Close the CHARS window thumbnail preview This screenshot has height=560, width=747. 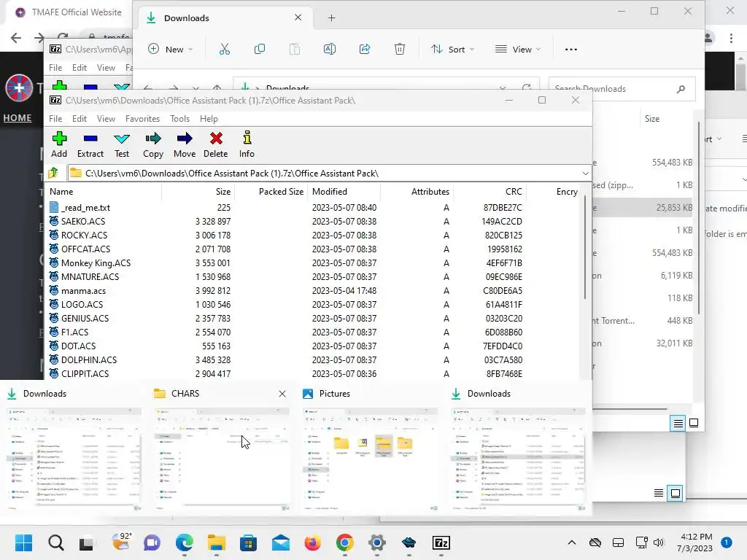click(282, 394)
